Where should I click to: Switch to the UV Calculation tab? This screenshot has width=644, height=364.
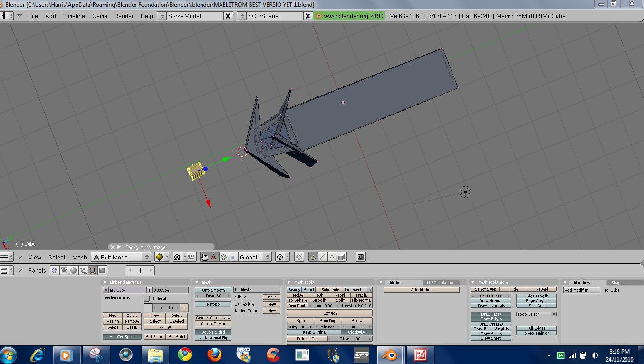(x=440, y=283)
